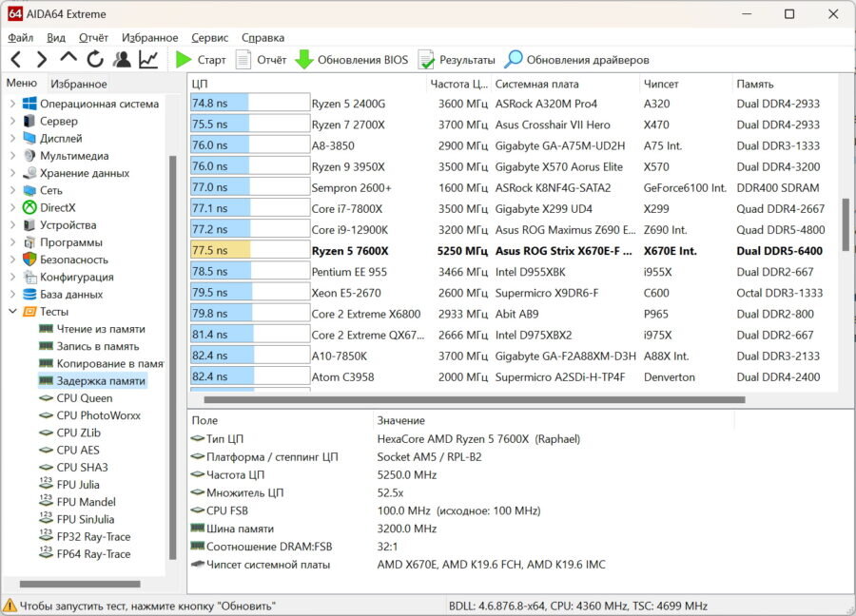The height and width of the screenshot is (616, 856).
Task: Select FPU Julia benchmark
Action: [x=78, y=485]
